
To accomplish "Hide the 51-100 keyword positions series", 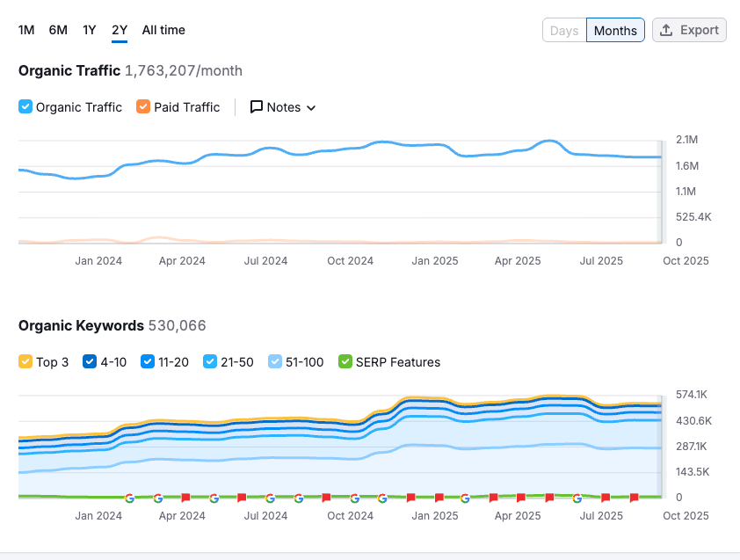I will click(x=275, y=362).
